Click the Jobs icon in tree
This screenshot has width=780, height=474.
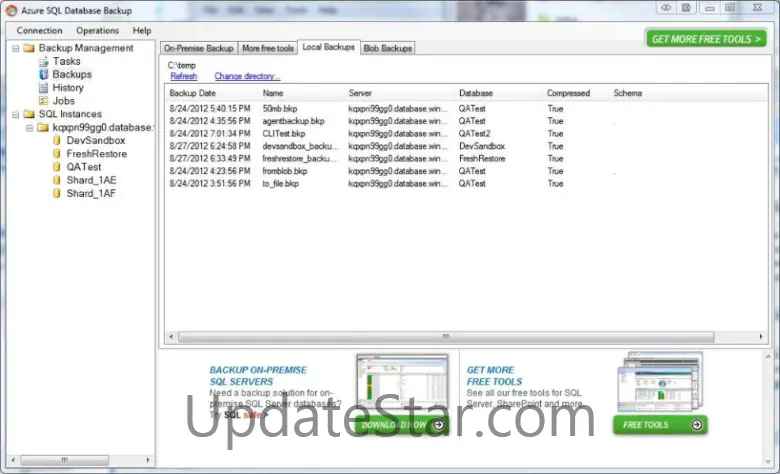(x=44, y=101)
